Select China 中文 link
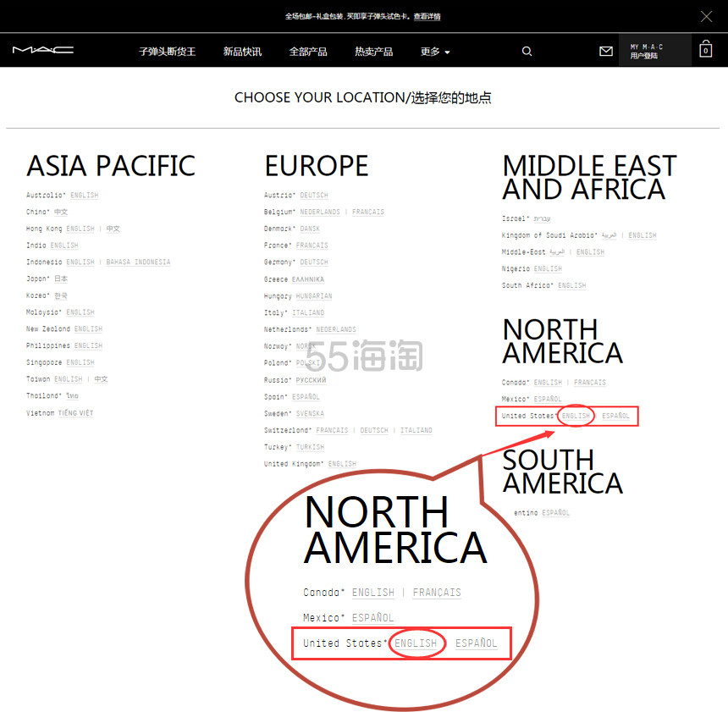 coord(61,212)
